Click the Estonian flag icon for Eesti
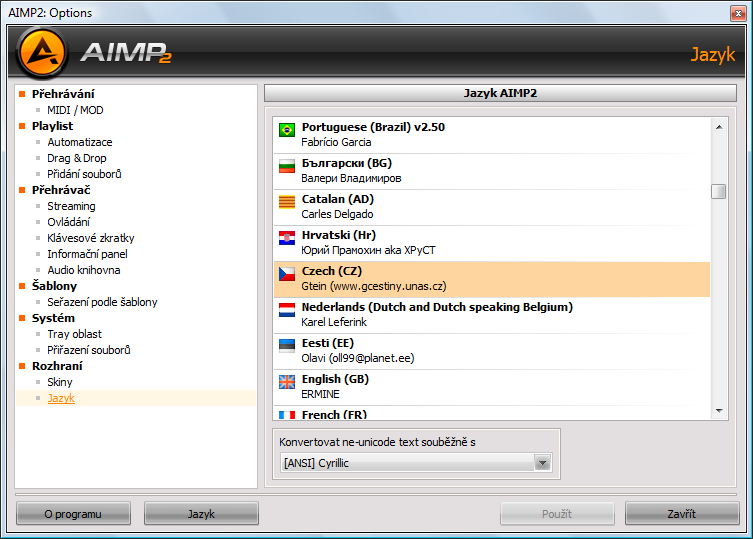Viewport: 753px width, 539px height. coord(287,346)
